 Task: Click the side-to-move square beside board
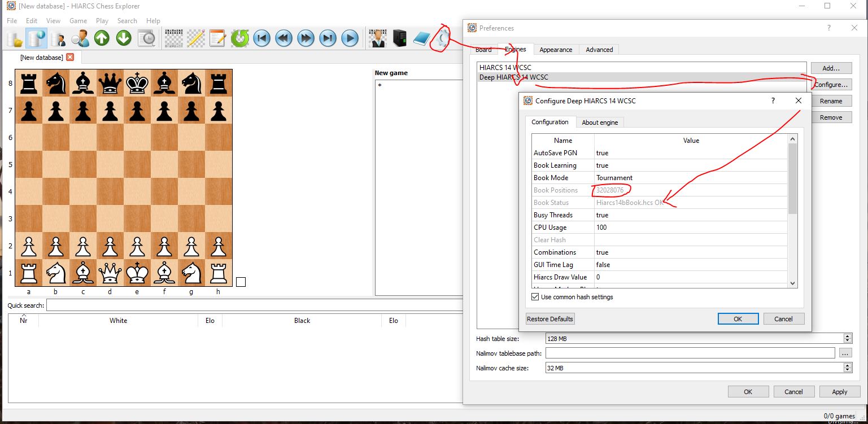click(241, 282)
